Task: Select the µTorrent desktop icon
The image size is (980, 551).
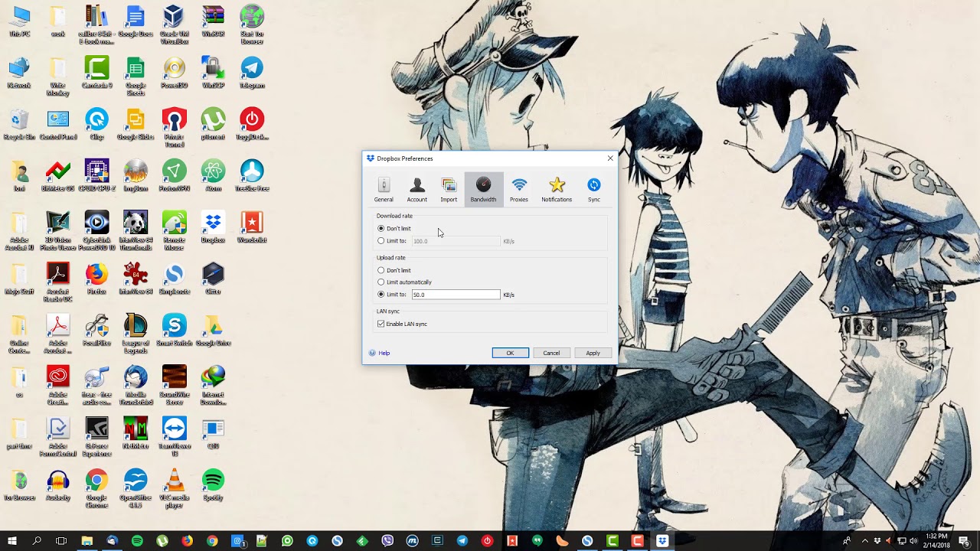Action: pos(213,125)
